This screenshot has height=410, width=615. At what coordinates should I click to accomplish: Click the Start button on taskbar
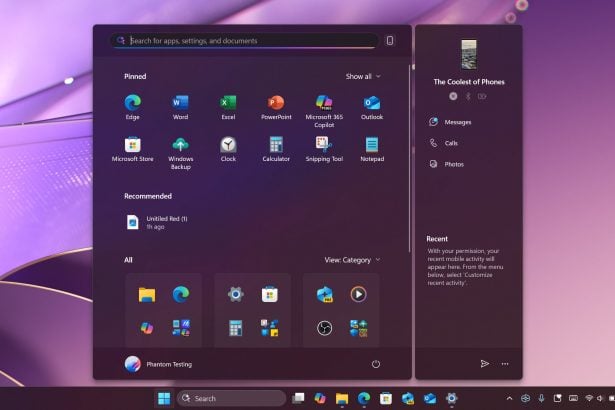click(x=164, y=399)
